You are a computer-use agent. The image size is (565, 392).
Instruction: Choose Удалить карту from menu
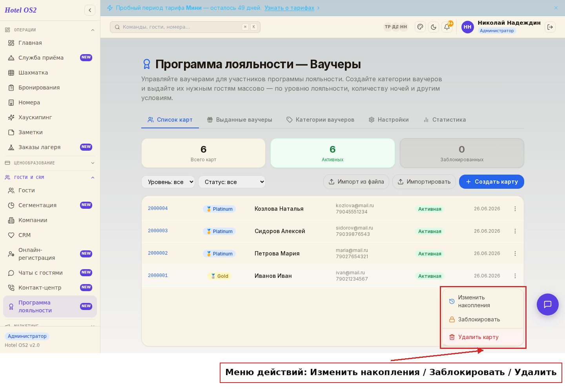click(483, 337)
